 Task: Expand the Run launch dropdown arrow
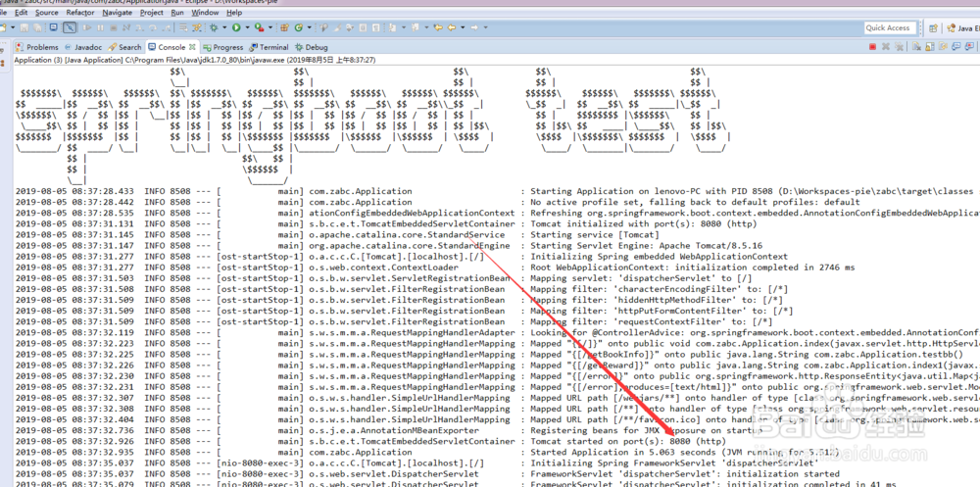click(248, 27)
